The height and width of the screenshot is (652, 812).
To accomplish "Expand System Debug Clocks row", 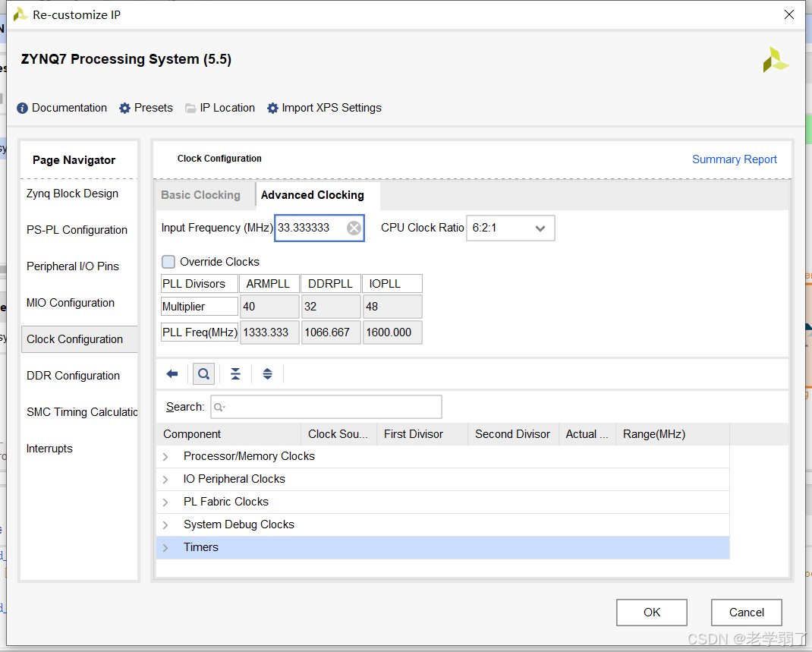I will pyautogui.click(x=165, y=525).
